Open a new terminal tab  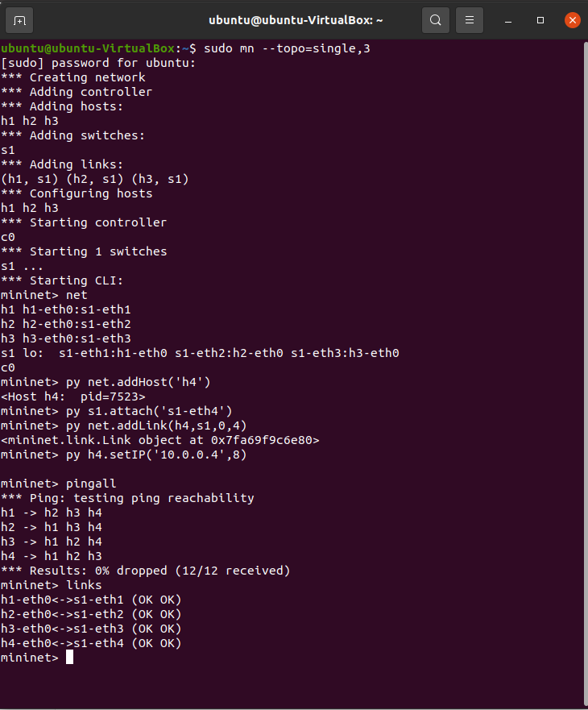point(20,20)
